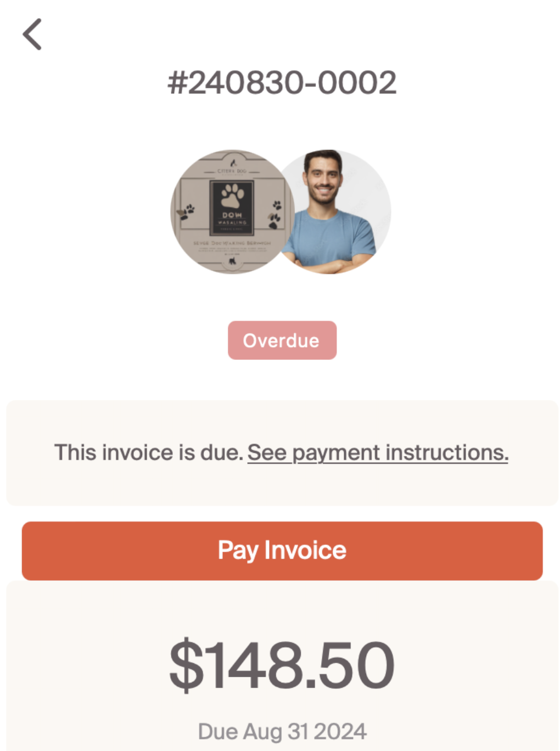Click the dog silhouette at bottom of logo
The image size is (560, 751).
coord(232,262)
